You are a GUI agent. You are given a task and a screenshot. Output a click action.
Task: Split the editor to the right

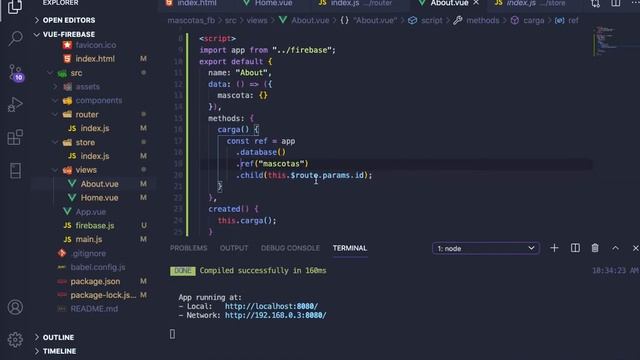pyautogui.click(x=616, y=3)
